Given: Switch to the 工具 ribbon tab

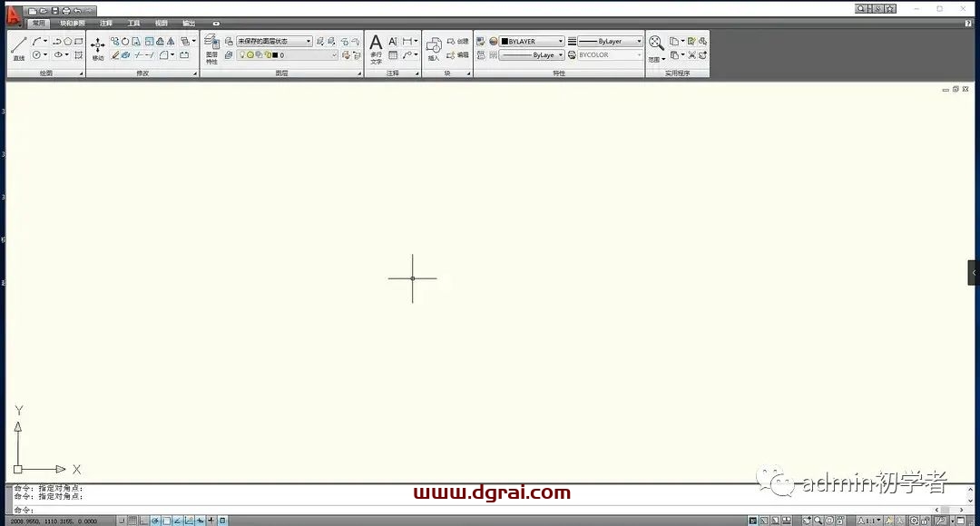Looking at the screenshot, I should click(133, 23).
